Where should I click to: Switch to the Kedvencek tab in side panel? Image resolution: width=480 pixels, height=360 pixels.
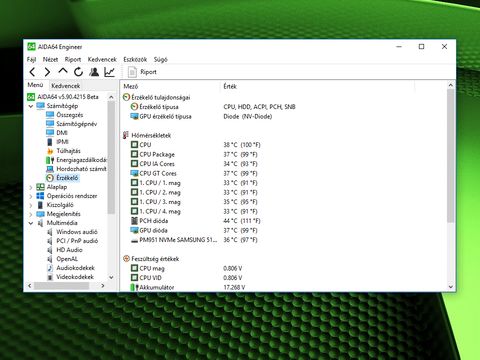tap(65, 86)
